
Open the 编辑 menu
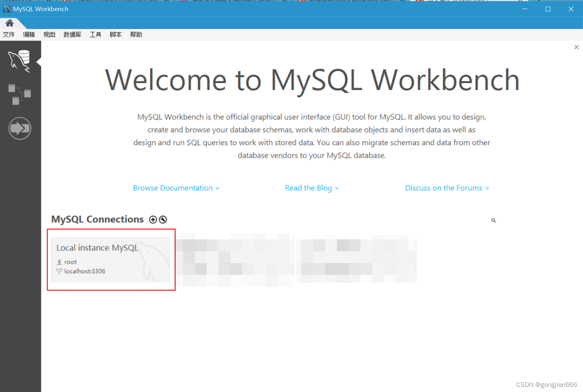coord(29,35)
